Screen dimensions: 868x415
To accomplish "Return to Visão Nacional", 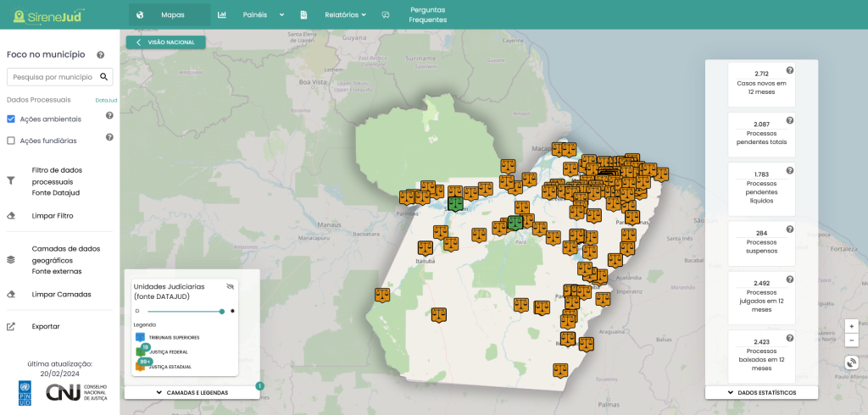I will coord(165,42).
